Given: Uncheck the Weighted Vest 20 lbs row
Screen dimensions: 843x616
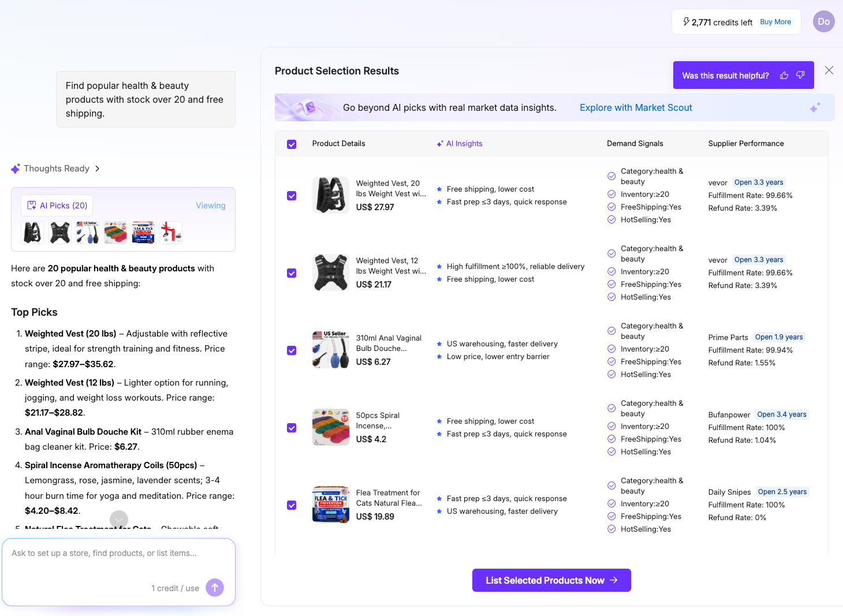Looking at the screenshot, I should 292,196.
